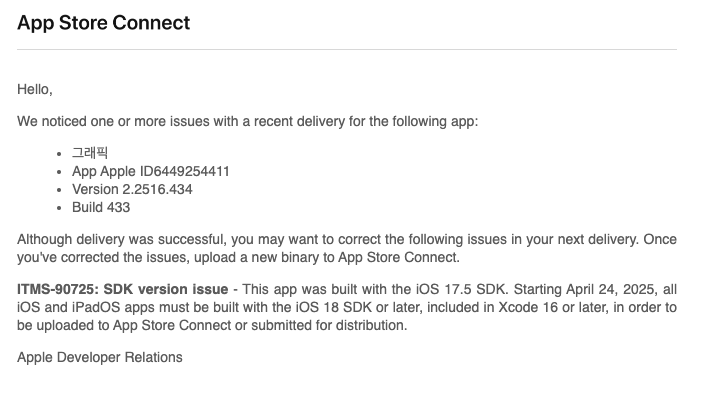
Task: Click the 'April 24, 2025' date text
Action: 610,290
